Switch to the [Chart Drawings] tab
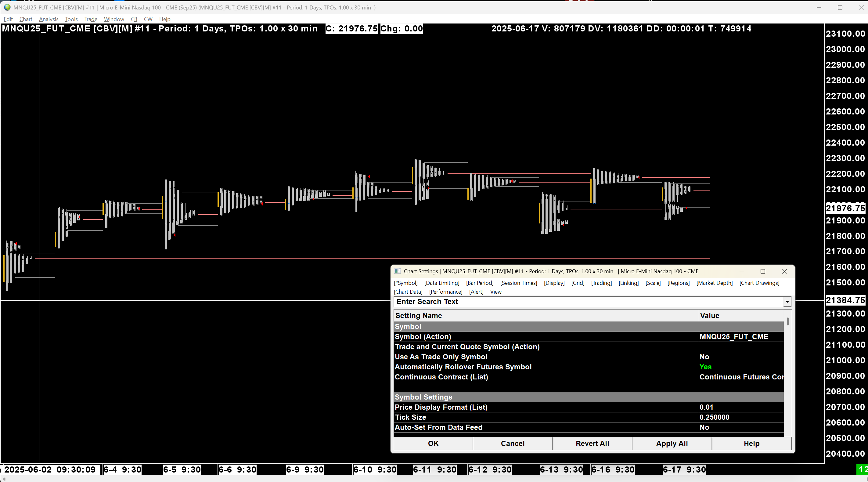This screenshot has height=482, width=868. (759, 283)
